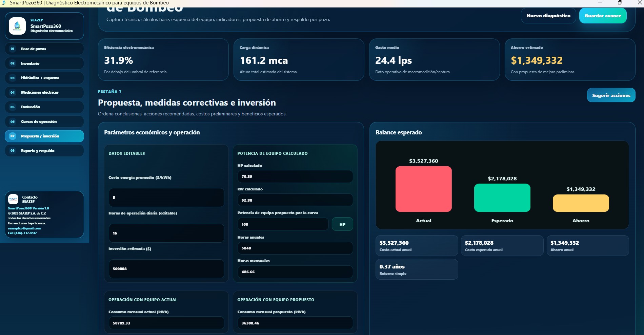Edit potencia propuesta field showing 100
Image resolution: width=644 pixels, height=335 pixels.
283,224
